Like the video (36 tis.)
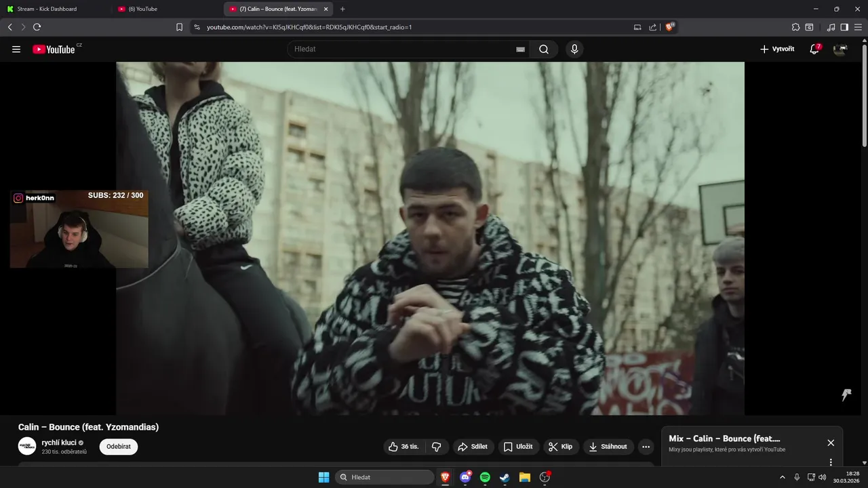Viewport: 868px width, 488px height. [404, 447]
